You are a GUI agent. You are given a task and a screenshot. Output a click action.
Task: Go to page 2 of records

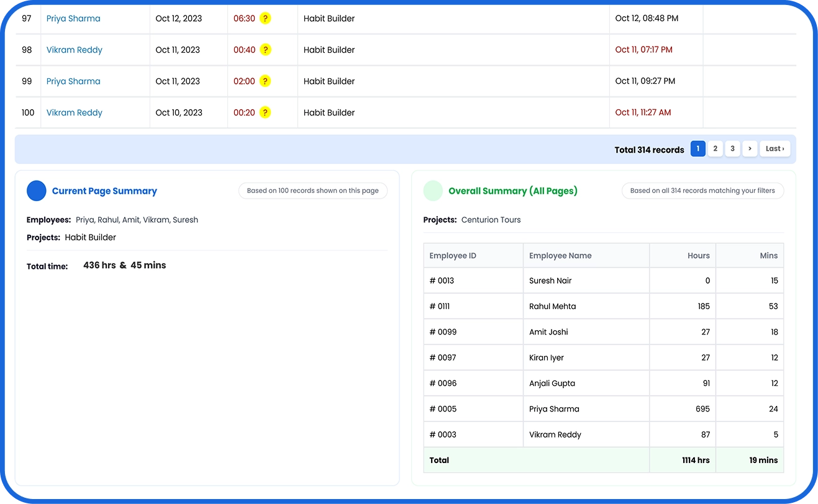[x=716, y=149]
